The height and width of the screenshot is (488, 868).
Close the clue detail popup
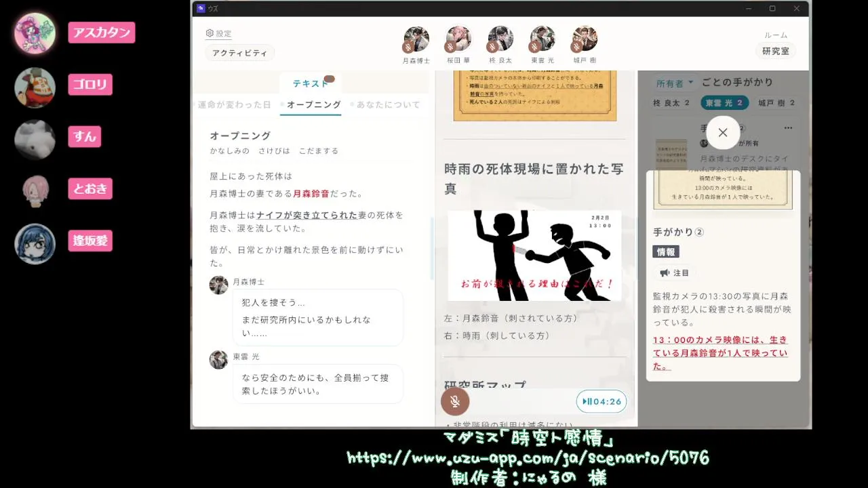(723, 133)
